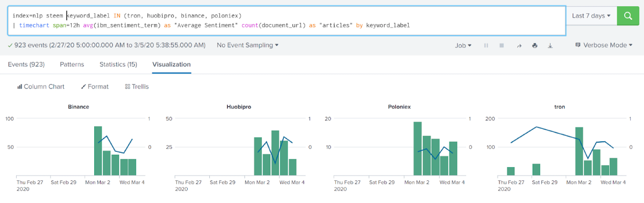Print the search results
This screenshot has width=644, height=203.
pyautogui.click(x=535, y=45)
